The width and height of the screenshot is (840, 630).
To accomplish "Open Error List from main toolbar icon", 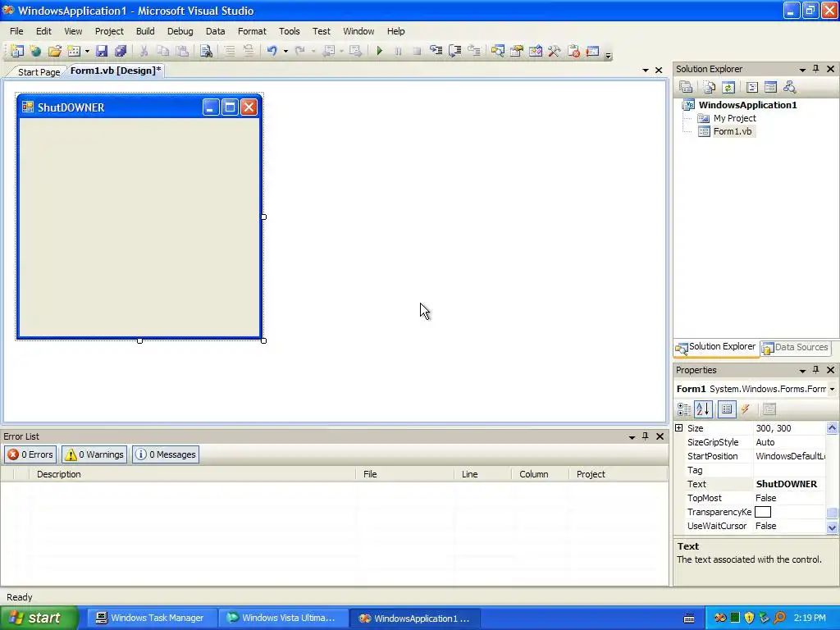I will 573,51.
